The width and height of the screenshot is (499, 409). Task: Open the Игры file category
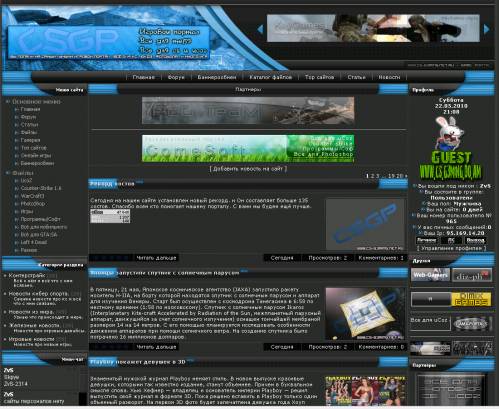coord(27,212)
